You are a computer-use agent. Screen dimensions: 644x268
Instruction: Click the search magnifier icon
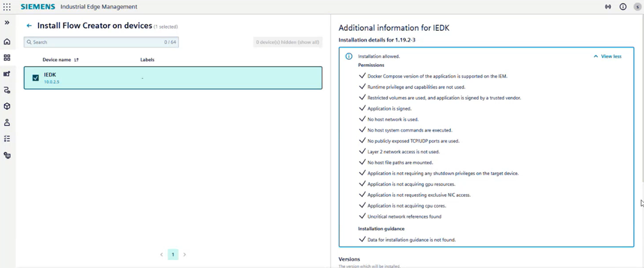(x=29, y=42)
